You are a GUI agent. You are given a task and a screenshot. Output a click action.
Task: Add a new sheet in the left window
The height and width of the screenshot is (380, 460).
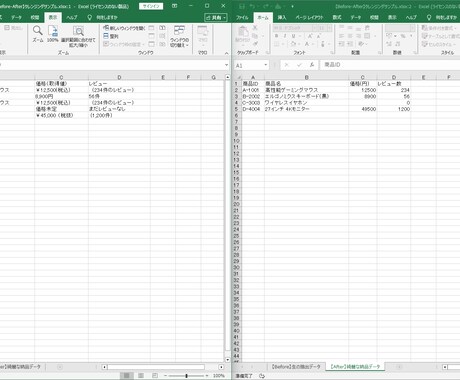click(x=60, y=367)
